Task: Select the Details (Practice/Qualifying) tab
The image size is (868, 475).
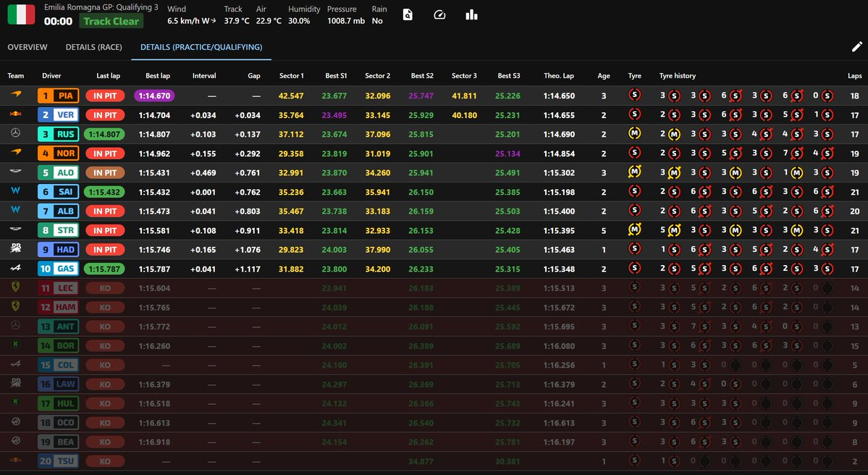Action: pos(201,47)
